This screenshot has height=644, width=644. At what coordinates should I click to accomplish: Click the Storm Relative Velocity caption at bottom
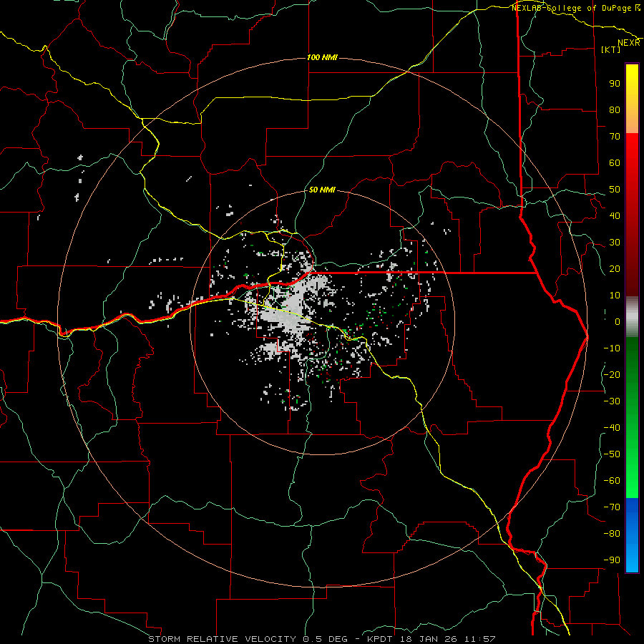(321, 639)
